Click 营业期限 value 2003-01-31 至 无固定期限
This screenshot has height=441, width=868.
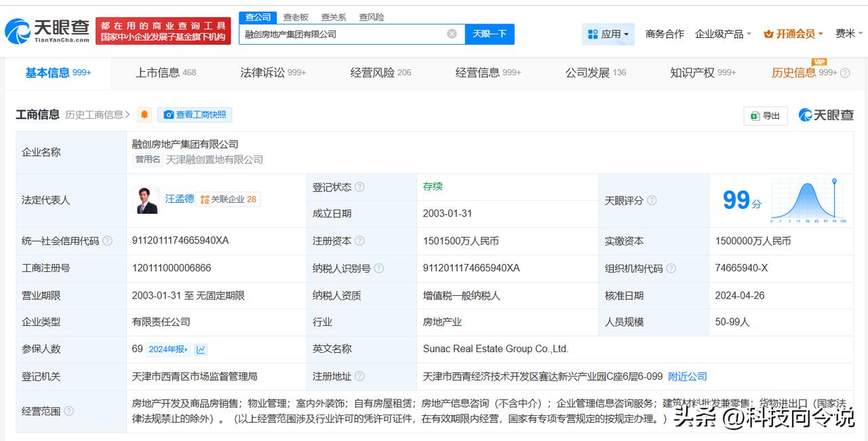(189, 296)
